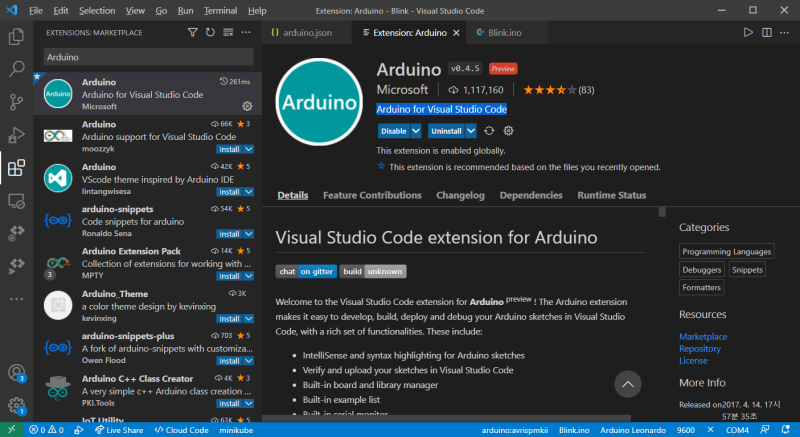Screen dimensions: 800x437
Task: Open Install dropdown for Arduino Extension Pack
Action: pos(248,276)
